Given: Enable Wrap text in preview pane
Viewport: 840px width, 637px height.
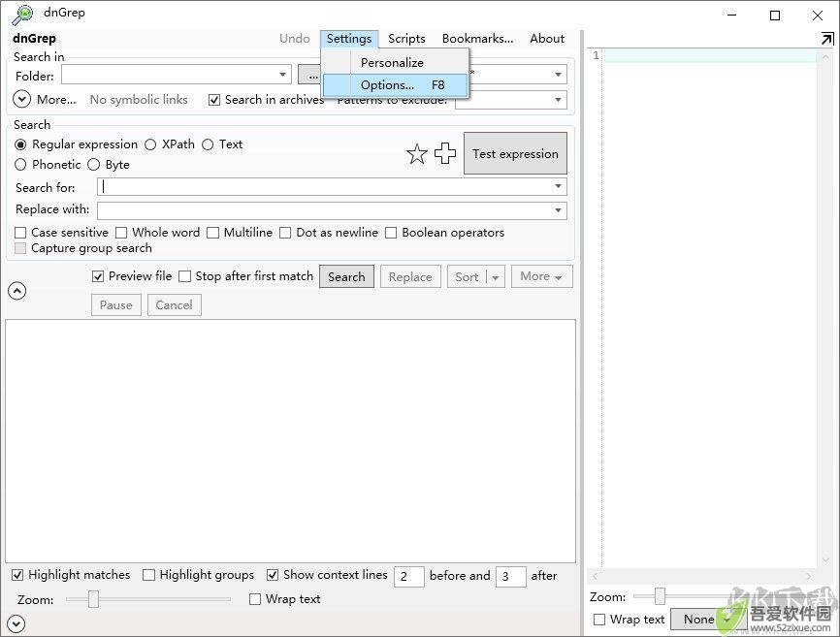Looking at the screenshot, I should click(599, 620).
